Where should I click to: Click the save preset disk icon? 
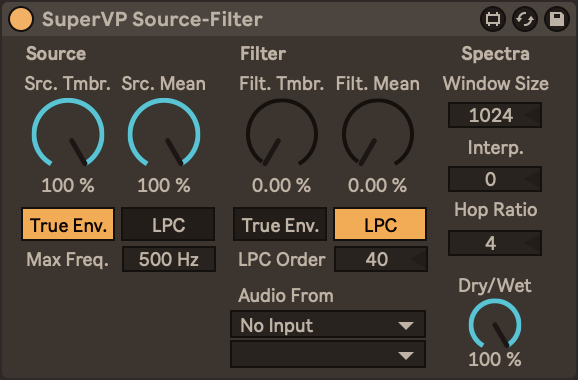coord(557,19)
